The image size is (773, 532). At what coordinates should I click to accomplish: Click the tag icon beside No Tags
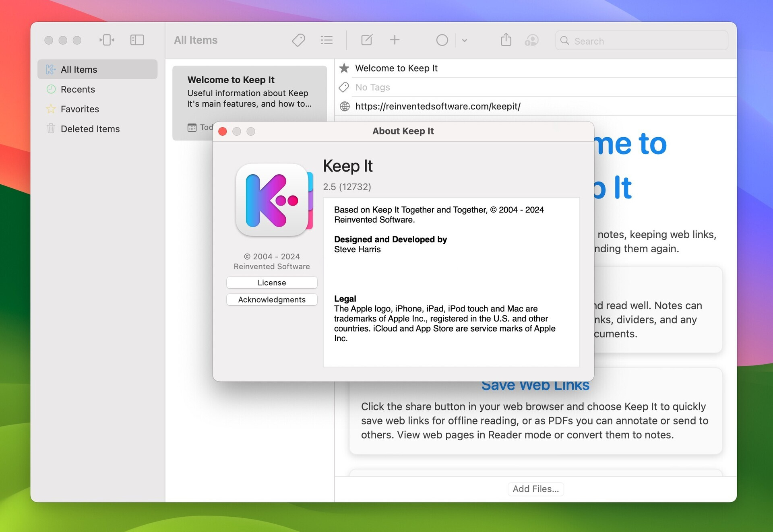pyautogui.click(x=344, y=87)
